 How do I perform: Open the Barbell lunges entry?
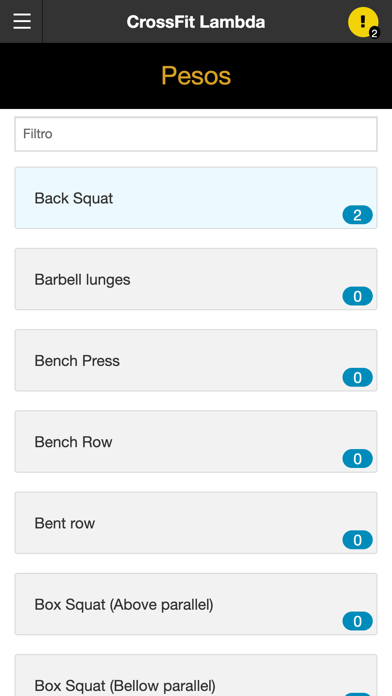click(196, 279)
